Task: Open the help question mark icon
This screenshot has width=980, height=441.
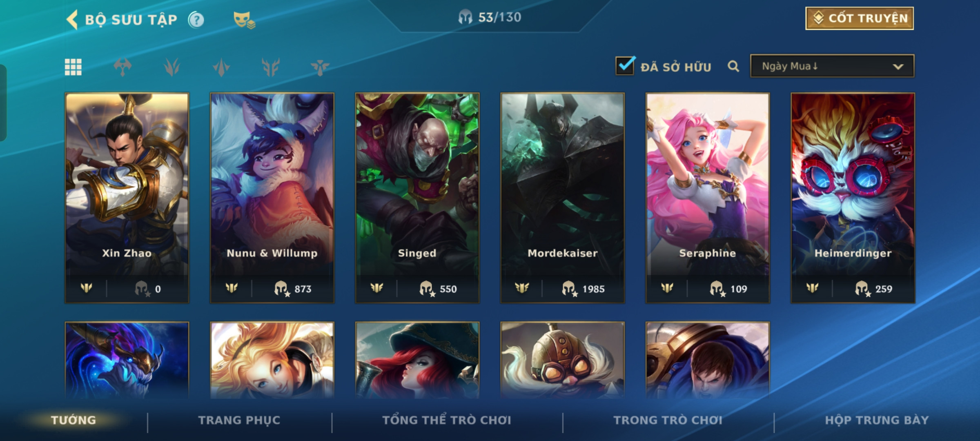Action: (x=196, y=20)
